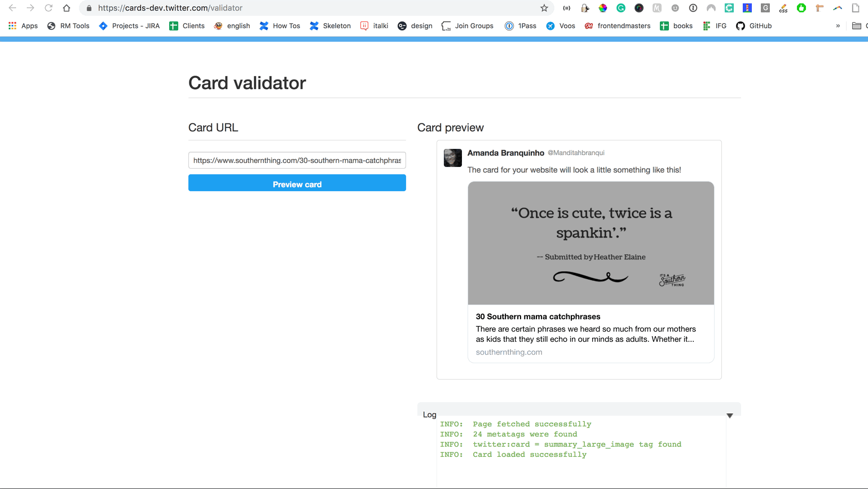
Task: Open the Lighthouse extension icon
Action: [585, 8]
